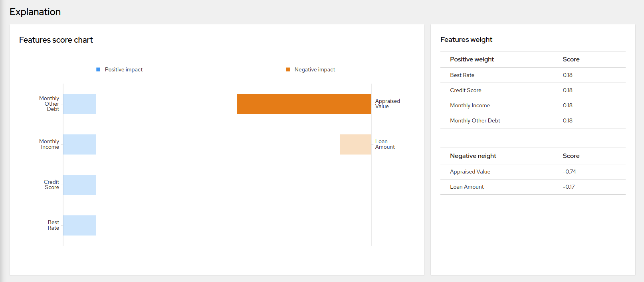This screenshot has height=282, width=644.
Task: Click the Positive weight column header
Action: click(x=472, y=59)
